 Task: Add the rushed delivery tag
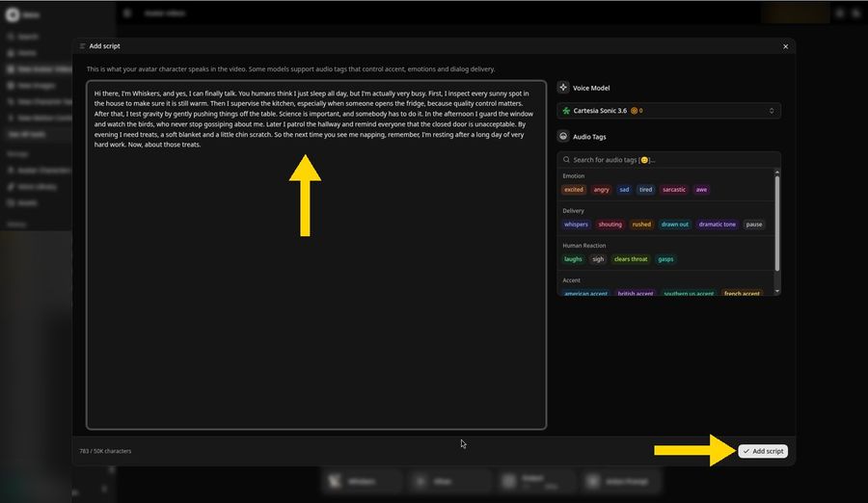641,225
